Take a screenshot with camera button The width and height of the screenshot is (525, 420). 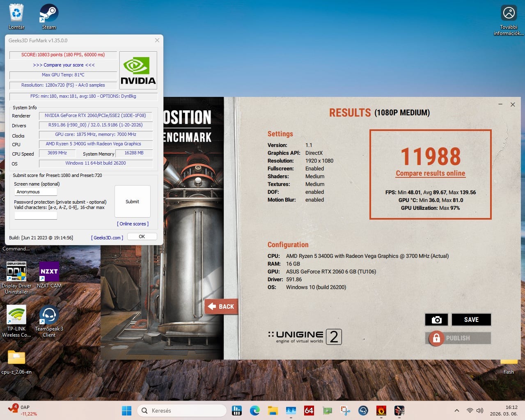(436, 319)
